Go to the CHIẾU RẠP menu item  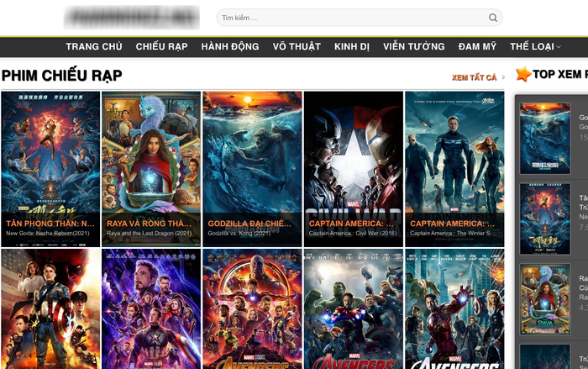click(161, 47)
